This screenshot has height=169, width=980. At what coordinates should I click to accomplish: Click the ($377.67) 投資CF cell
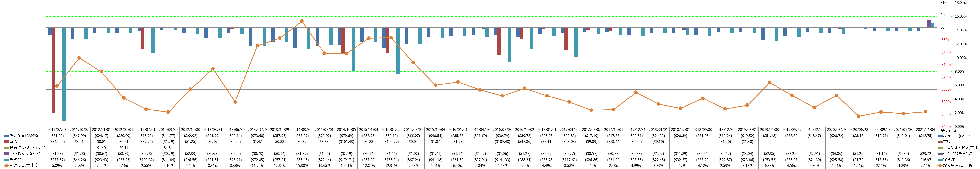point(57,160)
